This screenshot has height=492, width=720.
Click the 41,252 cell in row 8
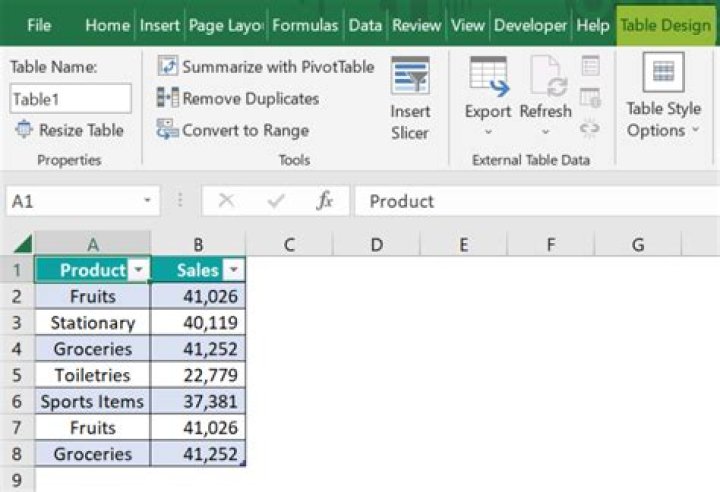pyautogui.click(x=198, y=454)
